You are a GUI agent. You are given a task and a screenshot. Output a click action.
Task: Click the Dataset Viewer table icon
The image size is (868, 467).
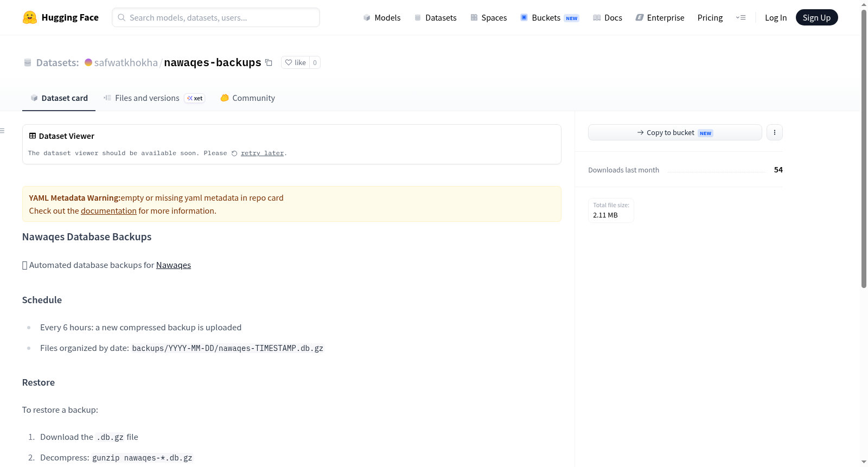click(x=33, y=136)
